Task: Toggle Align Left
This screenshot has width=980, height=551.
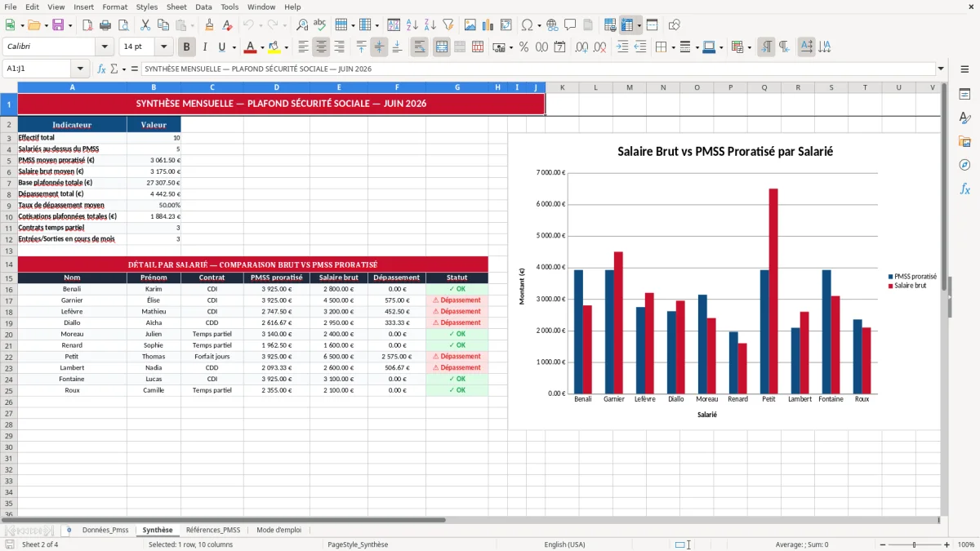Action: [303, 47]
